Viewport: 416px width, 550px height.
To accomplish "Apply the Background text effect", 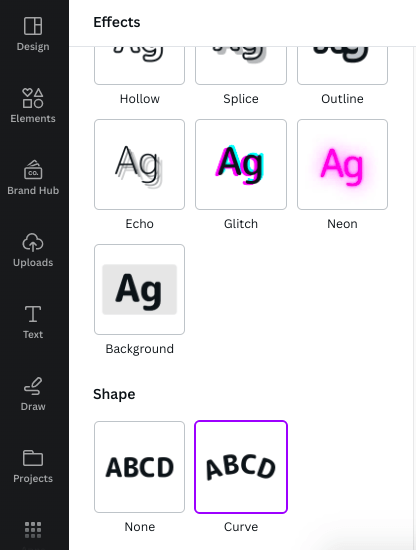I will pyautogui.click(x=140, y=289).
